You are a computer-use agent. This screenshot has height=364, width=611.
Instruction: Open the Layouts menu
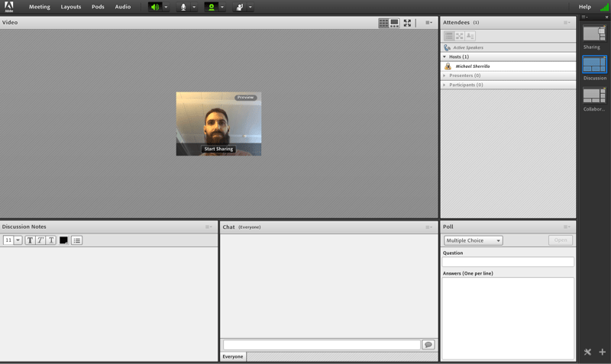click(70, 7)
